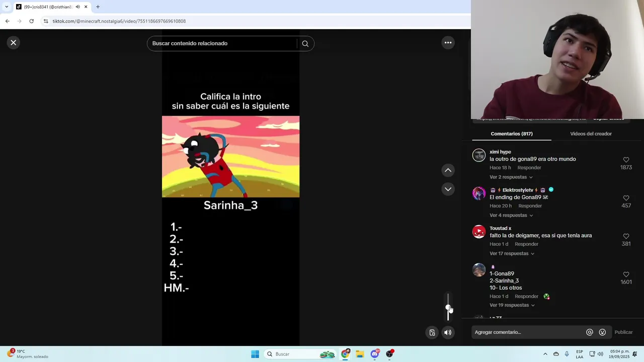The width and height of the screenshot is (644, 362).
Task: Open the notifications bell icon
Action: pyautogui.click(x=635, y=354)
